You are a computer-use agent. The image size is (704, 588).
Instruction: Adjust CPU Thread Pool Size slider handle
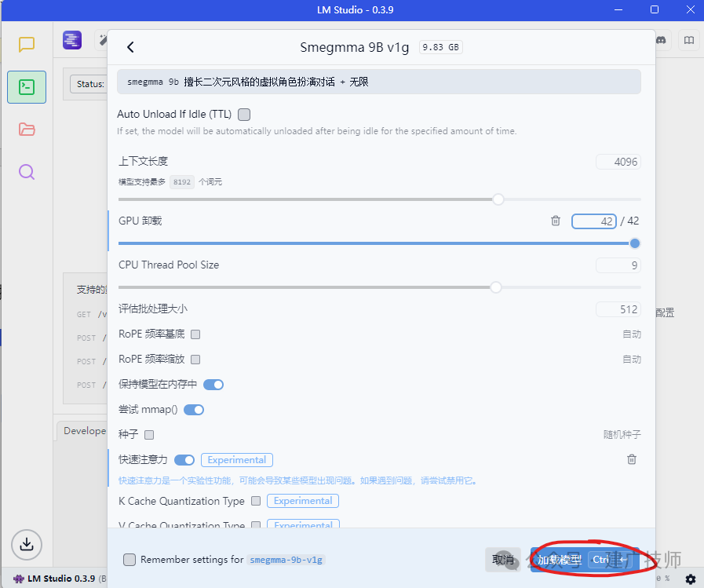[x=496, y=287]
